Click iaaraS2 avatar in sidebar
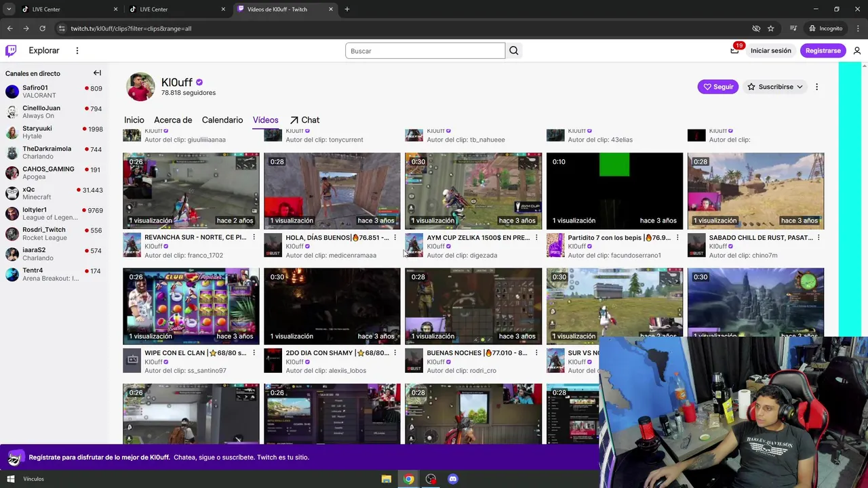Screen dimensions: 868x488 [12, 254]
